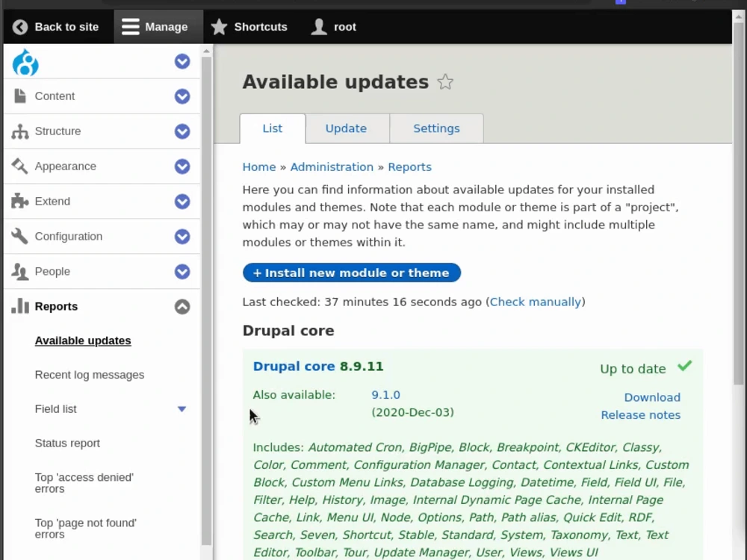
Task: Switch to the Update tab
Action: 346,128
